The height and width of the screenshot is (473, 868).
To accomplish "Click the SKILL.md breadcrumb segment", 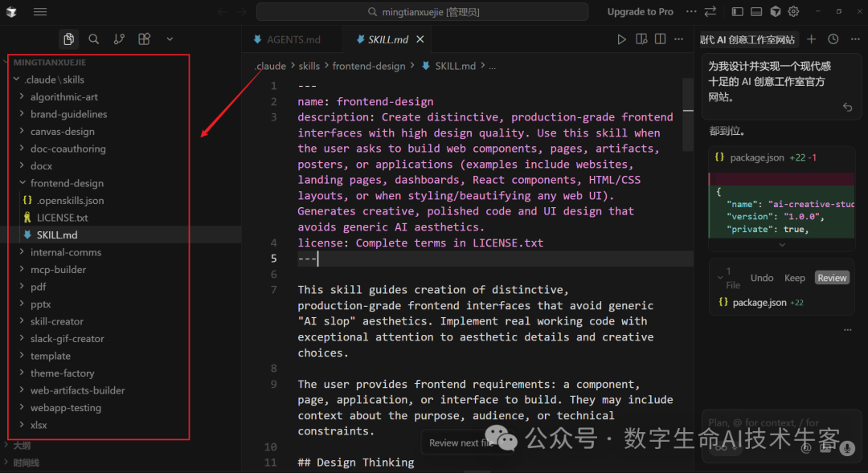I will 455,66.
